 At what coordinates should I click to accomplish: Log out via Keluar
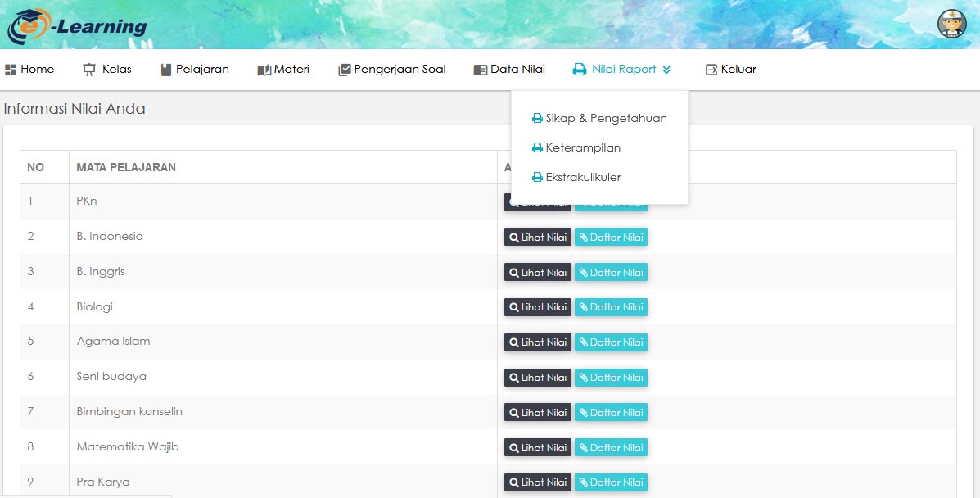(x=738, y=70)
